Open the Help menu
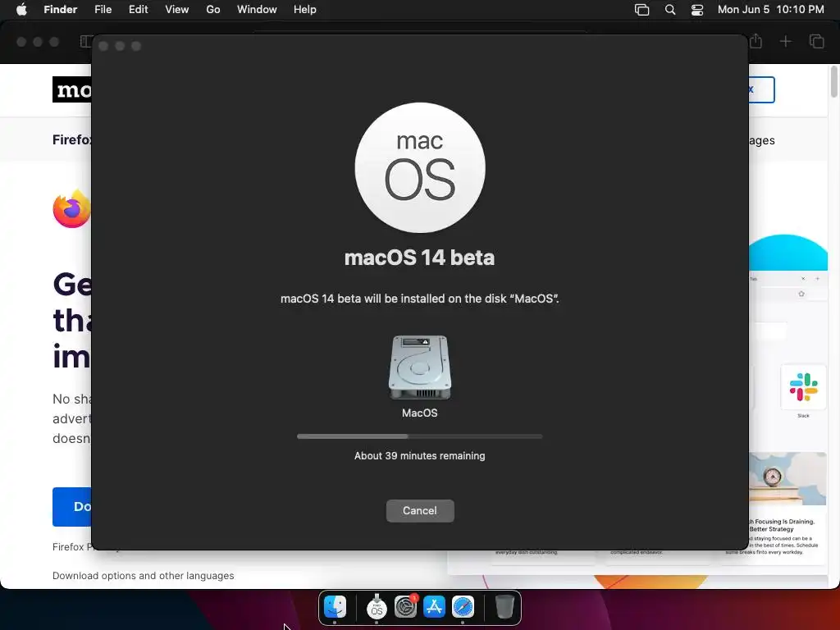 pos(305,10)
